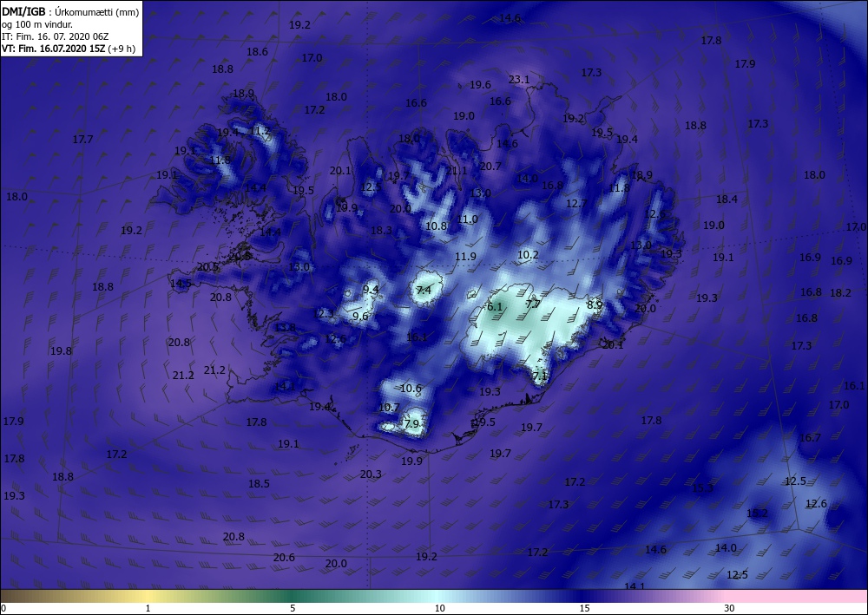Click the 20.6 value near the bottom
The height and width of the screenshot is (615, 868).
pyautogui.click(x=284, y=558)
